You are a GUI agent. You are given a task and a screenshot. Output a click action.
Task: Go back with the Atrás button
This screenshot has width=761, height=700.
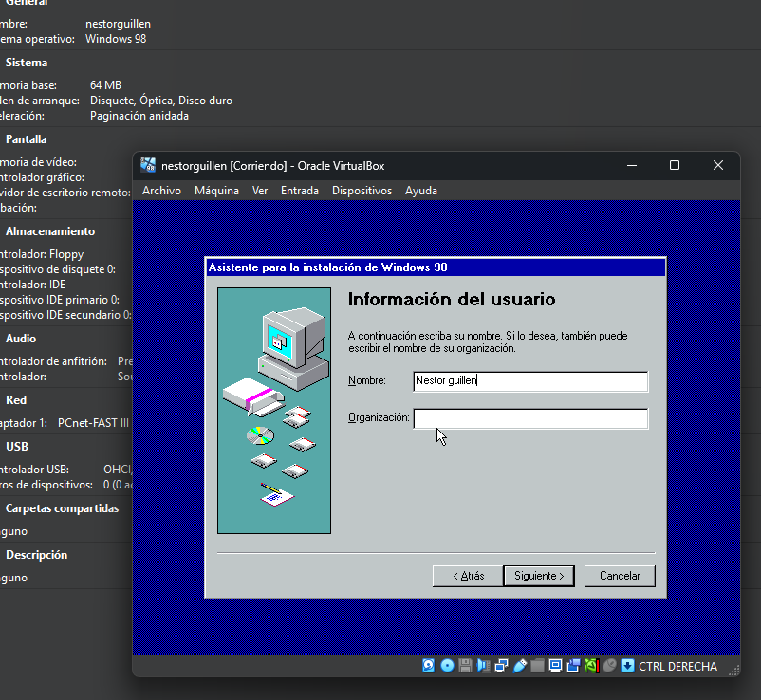point(467,576)
